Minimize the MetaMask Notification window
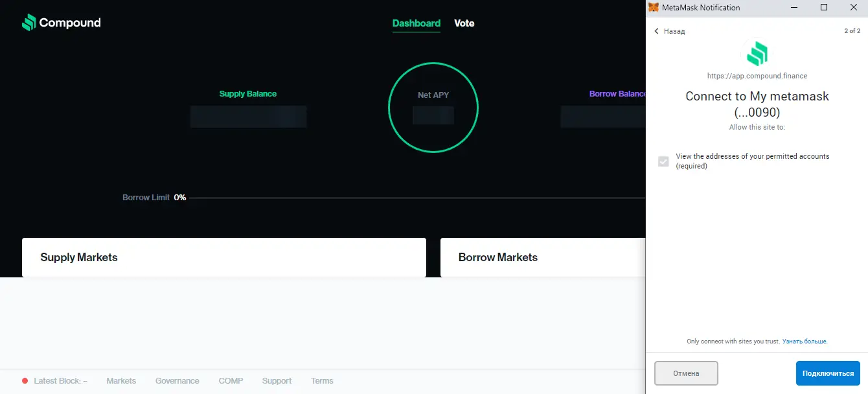Screen dimensions: 868x394 click(794, 7)
